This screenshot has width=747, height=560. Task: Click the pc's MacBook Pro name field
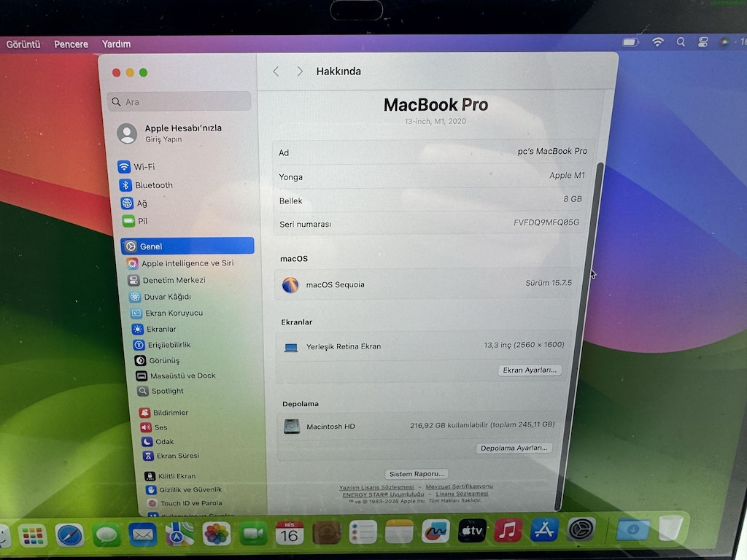[552, 151]
